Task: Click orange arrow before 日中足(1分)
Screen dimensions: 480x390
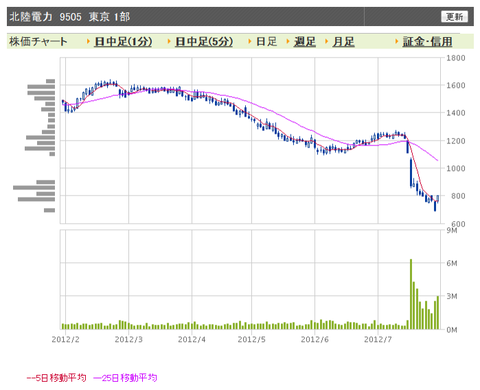Action: pos(88,41)
